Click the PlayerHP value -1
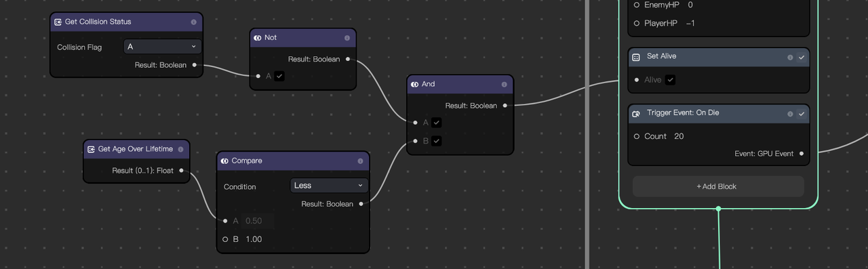 (x=690, y=23)
